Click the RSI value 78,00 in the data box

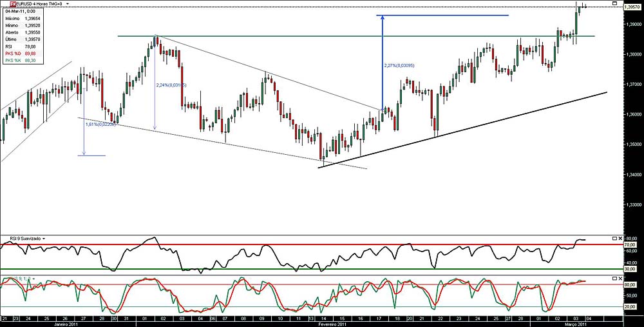tap(30, 46)
